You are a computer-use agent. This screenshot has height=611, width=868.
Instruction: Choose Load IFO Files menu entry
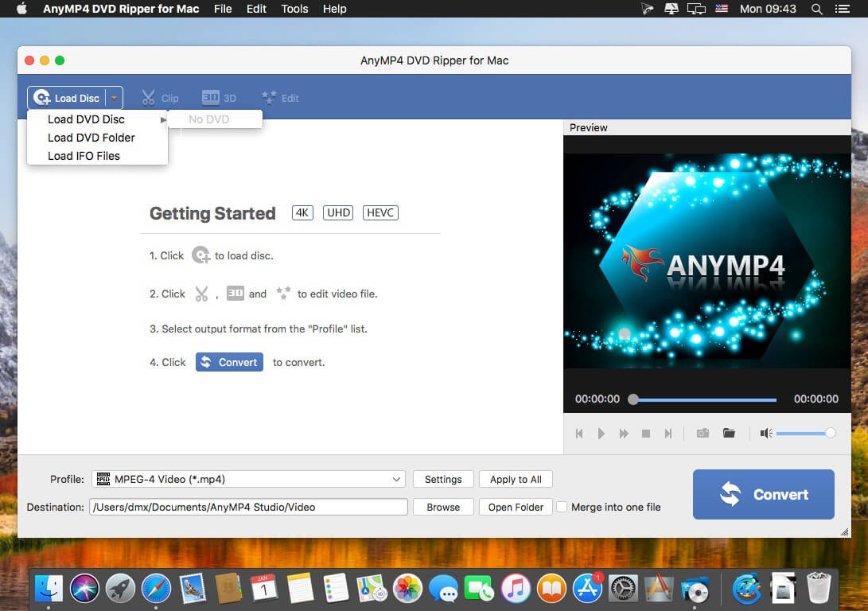click(x=97, y=155)
